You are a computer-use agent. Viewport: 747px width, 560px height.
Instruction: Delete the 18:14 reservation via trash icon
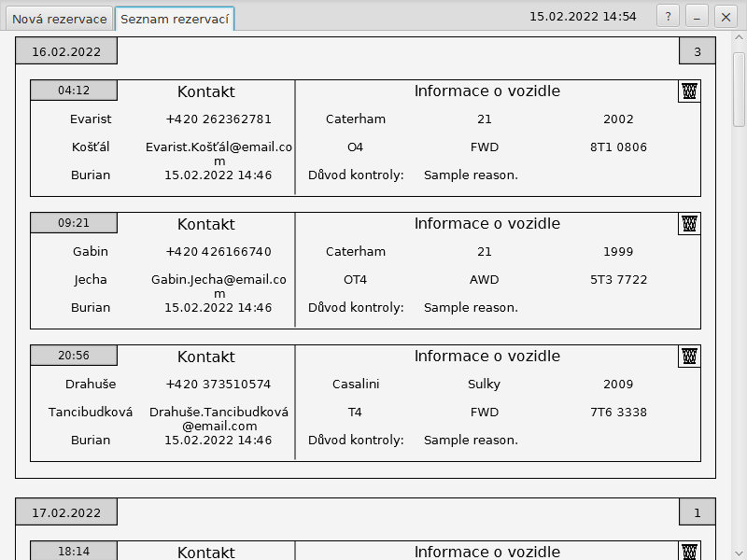coord(689,551)
